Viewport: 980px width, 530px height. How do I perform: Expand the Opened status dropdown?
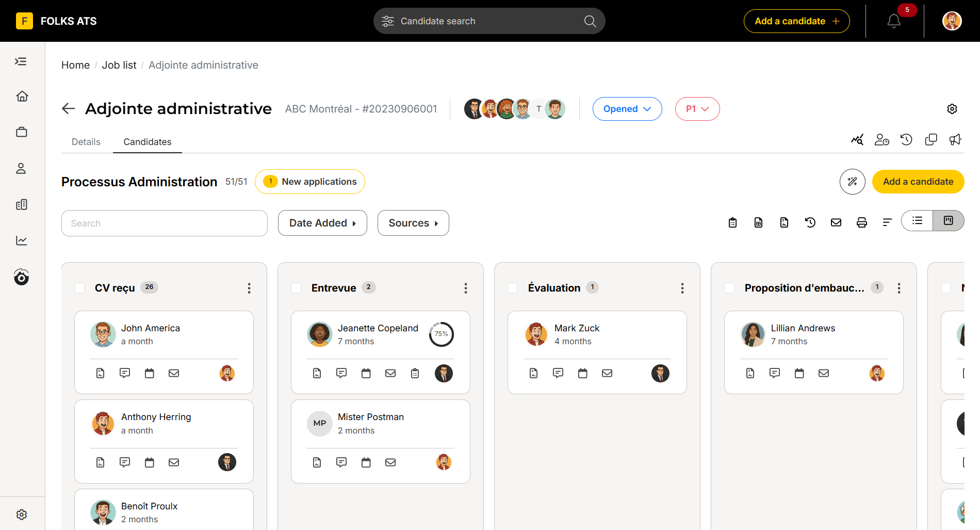627,109
